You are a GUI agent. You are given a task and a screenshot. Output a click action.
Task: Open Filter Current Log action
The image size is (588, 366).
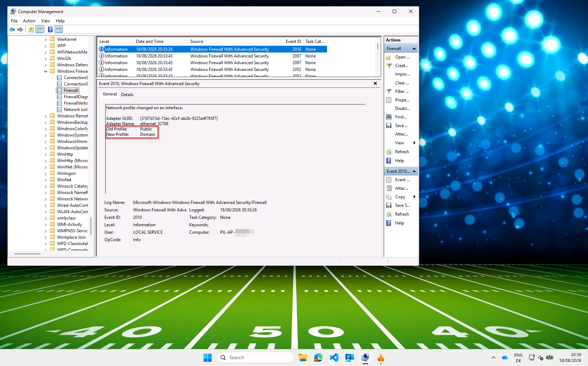(x=401, y=91)
